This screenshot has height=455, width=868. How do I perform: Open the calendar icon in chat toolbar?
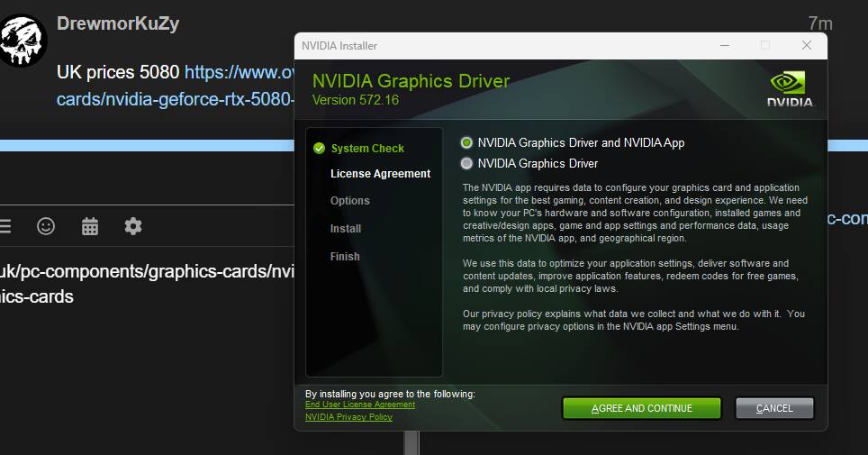[x=90, y=226]
